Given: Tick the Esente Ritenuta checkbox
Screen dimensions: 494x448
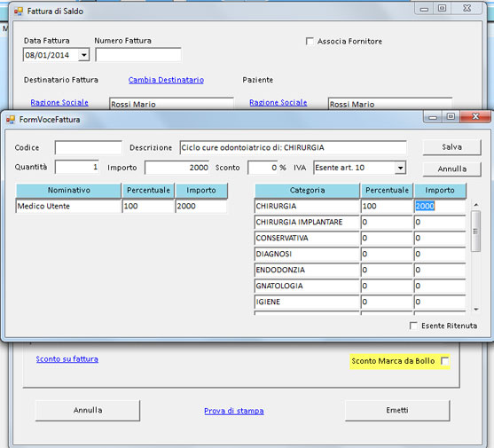Looking at the screenshot, I should [413, 326].
